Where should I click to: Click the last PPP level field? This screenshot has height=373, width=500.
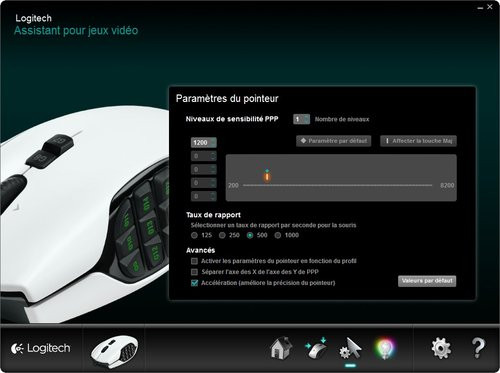(x=204, y=196)
